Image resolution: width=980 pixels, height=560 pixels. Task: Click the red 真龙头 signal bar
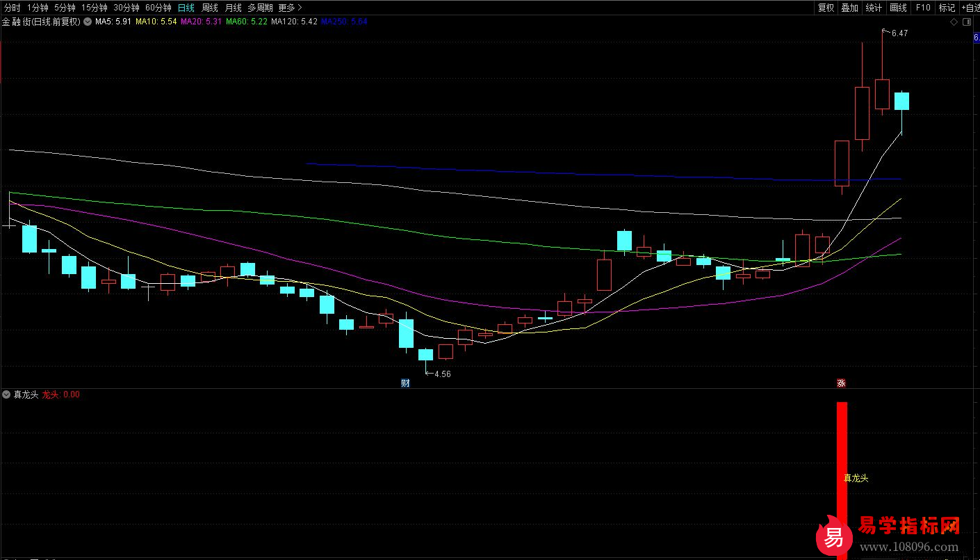pos(842,480)
